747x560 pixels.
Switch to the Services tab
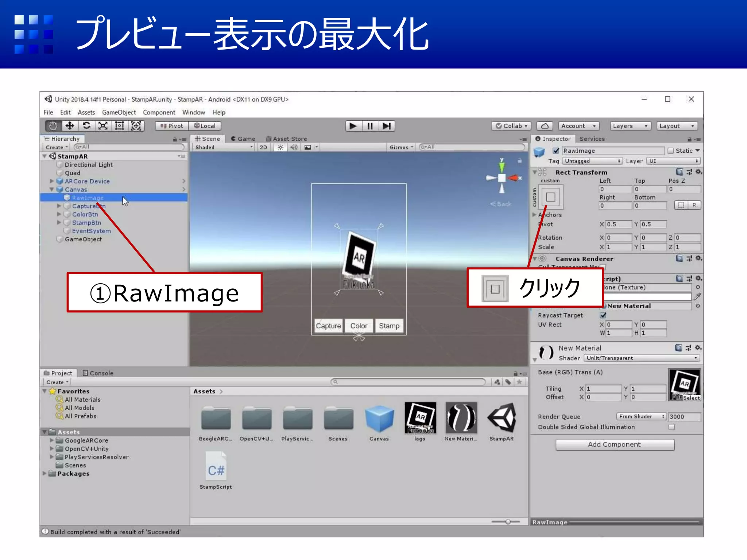(592, 139)
